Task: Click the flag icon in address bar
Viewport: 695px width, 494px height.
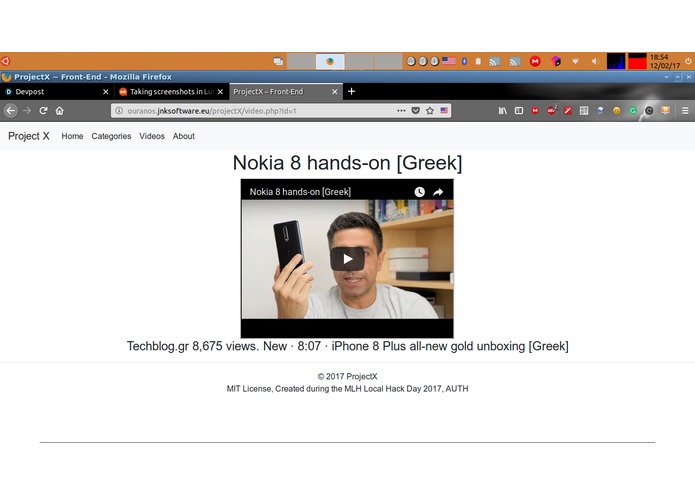Action: [444, 110]
